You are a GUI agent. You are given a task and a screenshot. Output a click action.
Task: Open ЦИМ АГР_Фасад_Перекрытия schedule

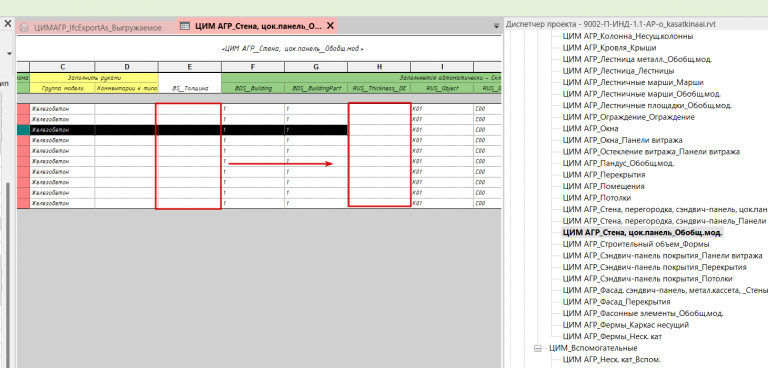point(616,302)
